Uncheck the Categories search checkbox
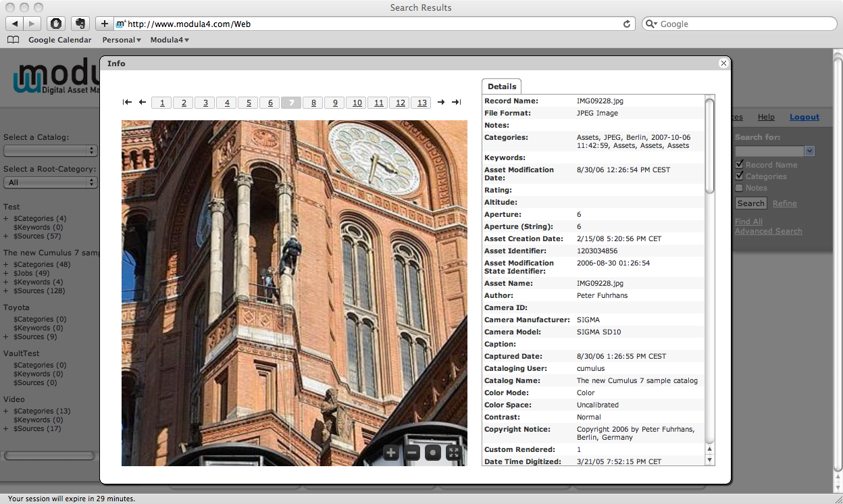Screen dimensions: 843x504 (x=740, y=176)
